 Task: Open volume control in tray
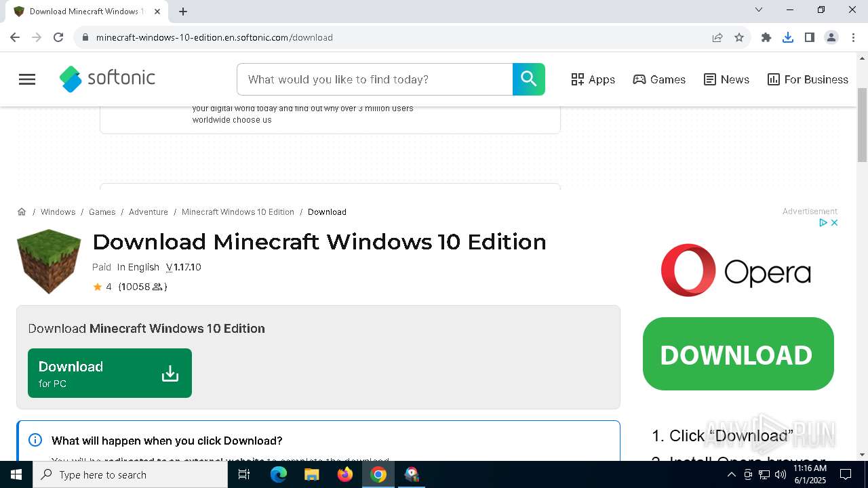tap(781, 474)
